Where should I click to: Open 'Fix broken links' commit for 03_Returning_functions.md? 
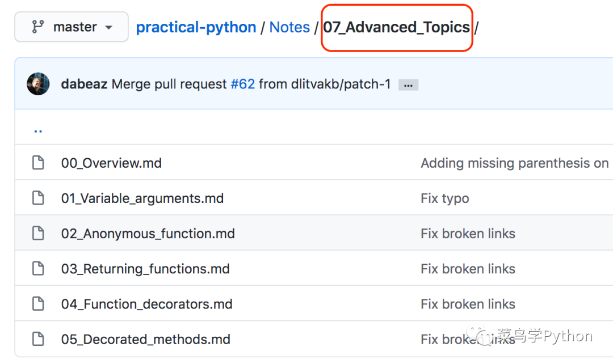click(x=468, y=269)
